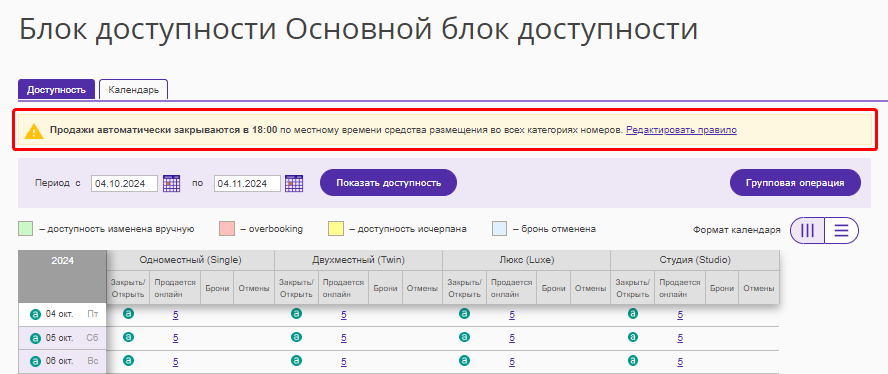
Task: Toggle Studio room close/open icon for 04 окт.
Action: coord(633,313)
